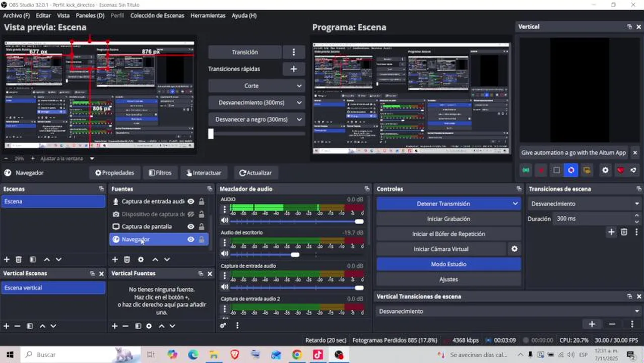The height and width of the screenshot is (363, 644).
Task: Open Corte quick transition dropdown
Action: pos(256,86)
